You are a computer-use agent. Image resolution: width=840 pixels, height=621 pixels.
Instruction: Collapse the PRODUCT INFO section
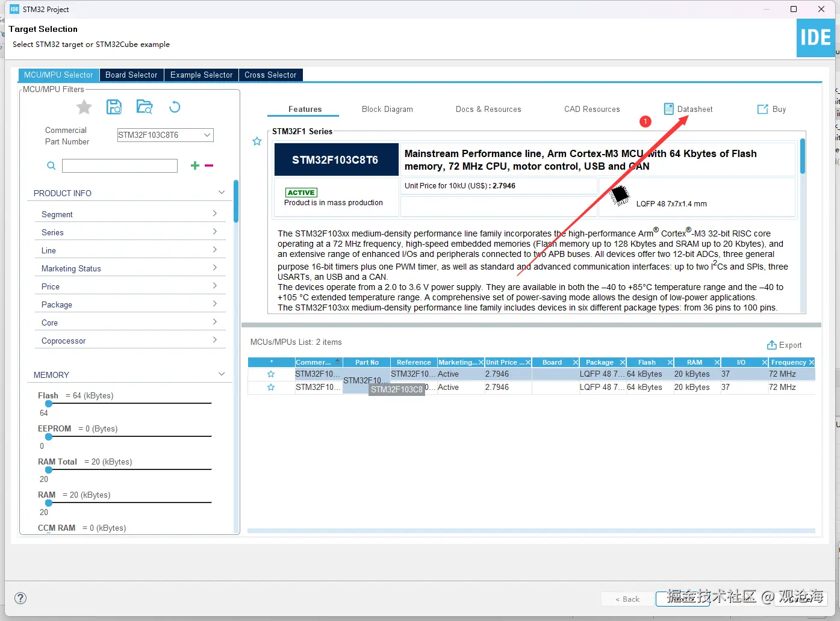[221, 193]
